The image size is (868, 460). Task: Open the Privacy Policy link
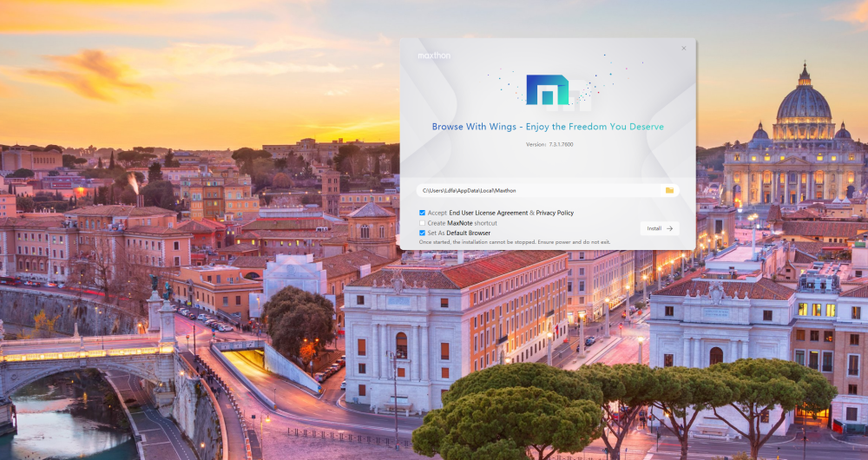pos(555,213)
